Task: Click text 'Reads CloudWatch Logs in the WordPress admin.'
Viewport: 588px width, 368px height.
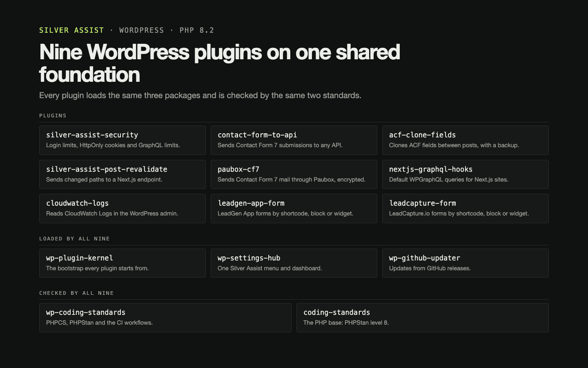Action: tap(112, 213)
